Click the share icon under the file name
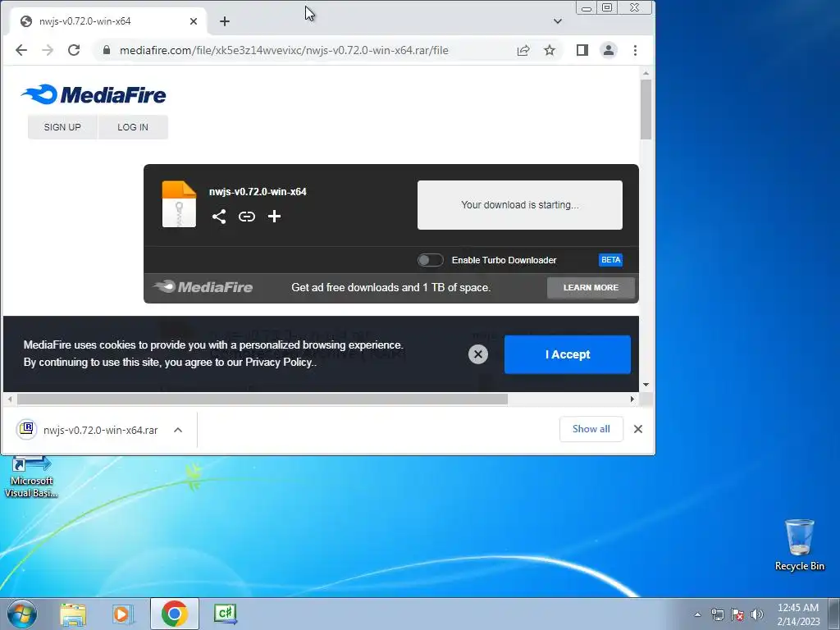This screenshot has height=630, width=840. click(218, 217)
